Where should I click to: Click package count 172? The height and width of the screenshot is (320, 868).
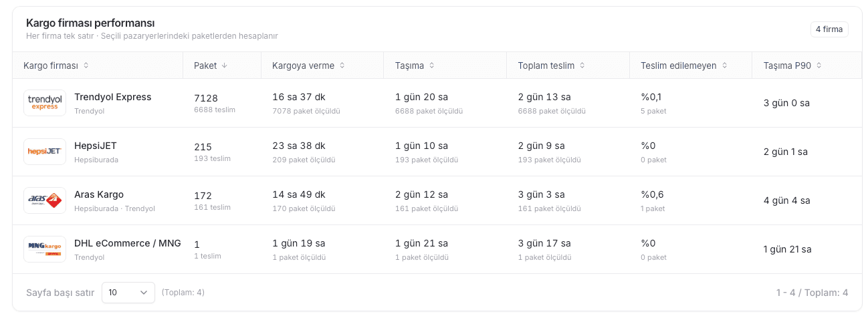[x=203, y=196]
